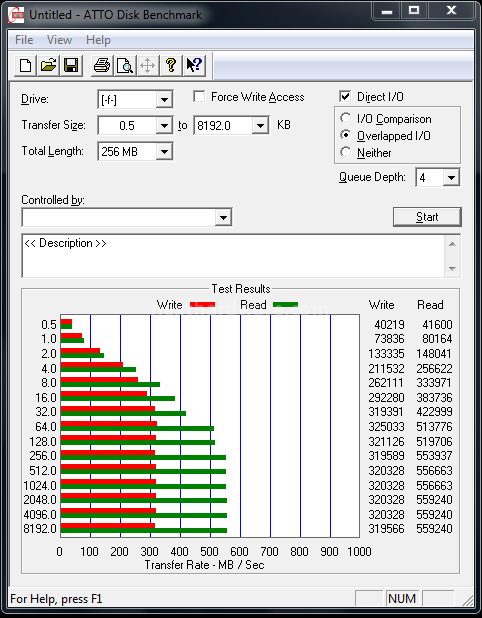The height and width of the screenshot is (618, 482).
Task: Open Print Preview magnifier icon
Action: click(125, 65)
